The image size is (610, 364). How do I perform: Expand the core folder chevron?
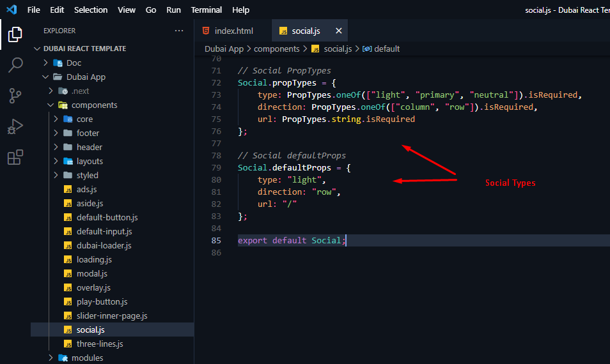click(56, 119)
